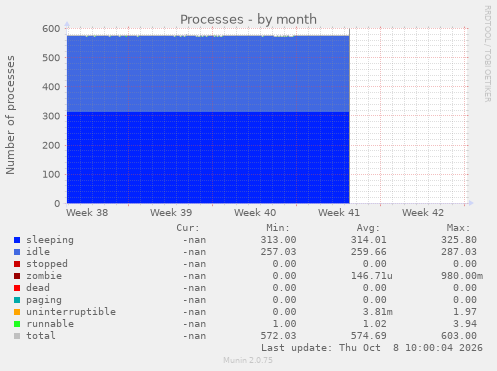The width and height of the screenshot is (497, 371).
Task: Click the total Max value 603.00
Action: coord(459,336)
